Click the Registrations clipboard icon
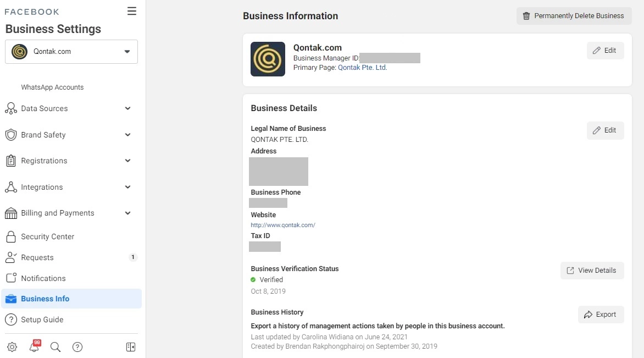The width and height of the screenshot is (644, 358). pos(11,161)
